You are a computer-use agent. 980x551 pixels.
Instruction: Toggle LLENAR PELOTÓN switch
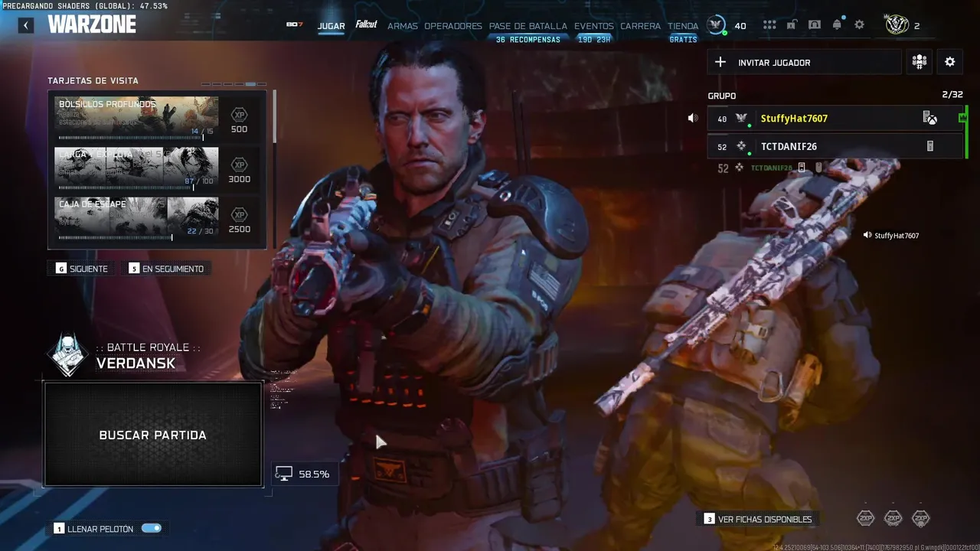click(x=152, y=528)
